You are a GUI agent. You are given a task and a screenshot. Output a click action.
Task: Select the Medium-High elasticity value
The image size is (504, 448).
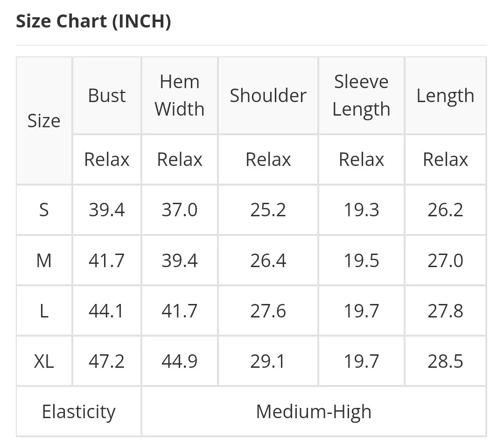pos(314,411)
